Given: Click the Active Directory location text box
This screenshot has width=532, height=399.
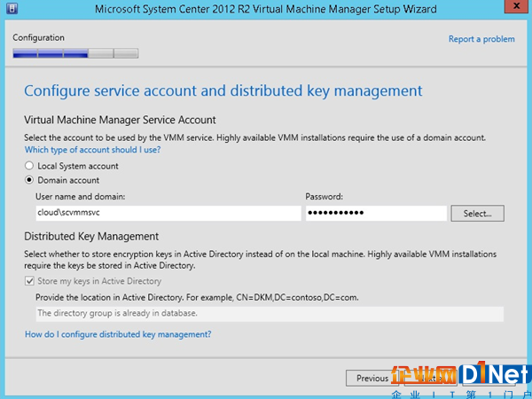Looking at the screenshot, I should click(x=270, y=314).
